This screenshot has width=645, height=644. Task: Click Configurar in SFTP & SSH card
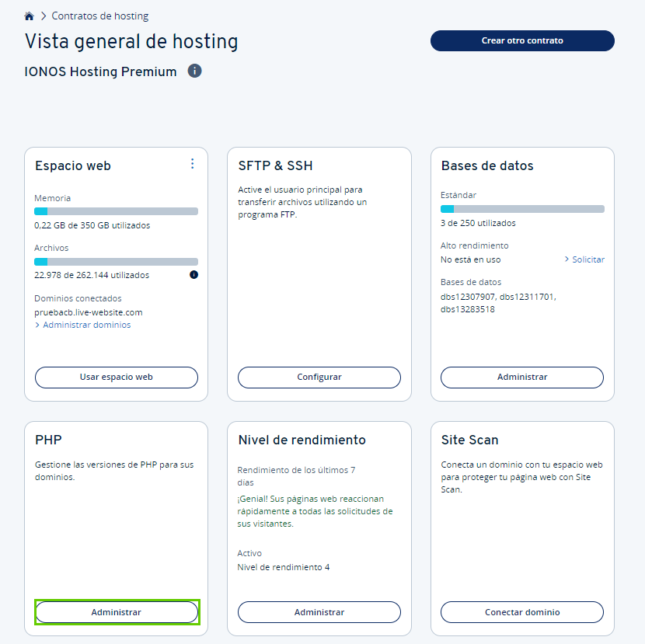[319, 377]
